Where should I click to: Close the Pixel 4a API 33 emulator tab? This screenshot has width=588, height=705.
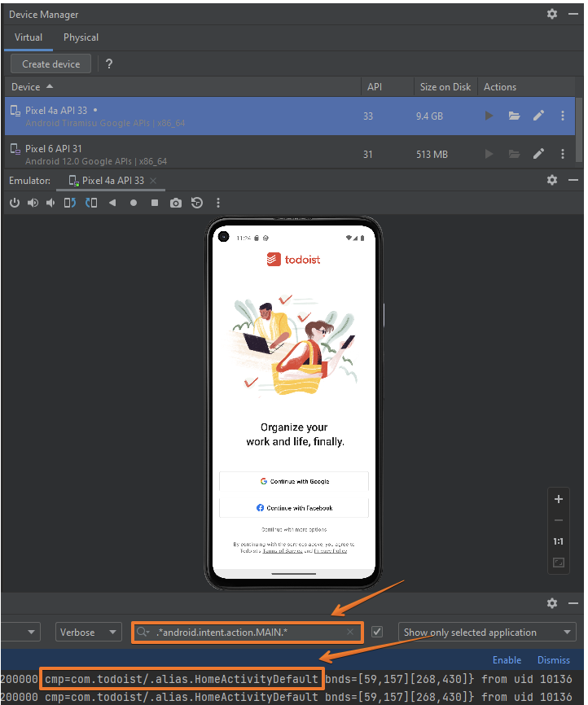click(153, 181)
